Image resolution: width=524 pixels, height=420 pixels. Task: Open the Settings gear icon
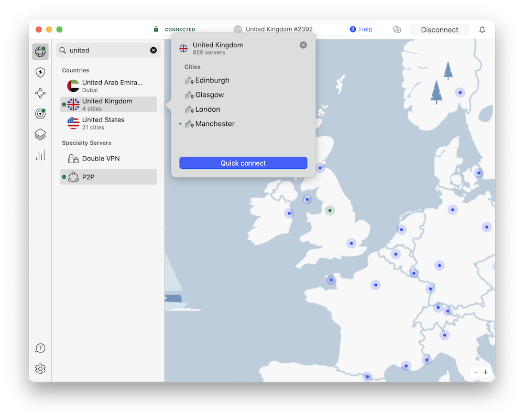[40, 369]
